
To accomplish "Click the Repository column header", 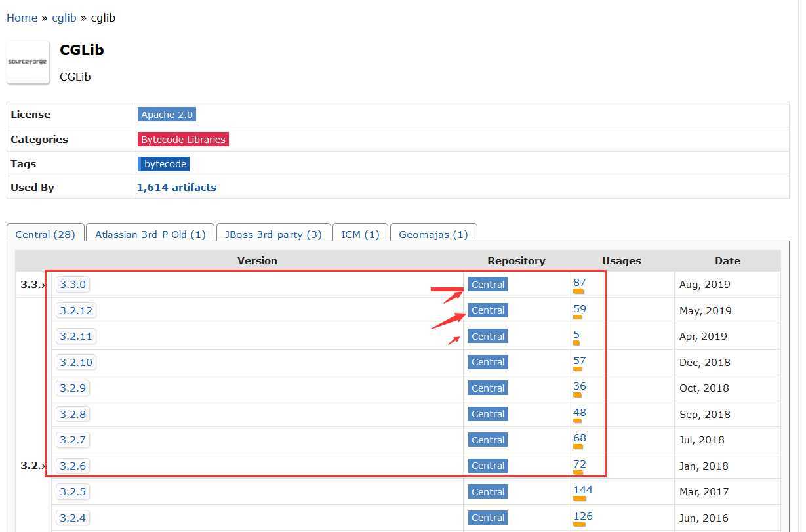I will [x=516, y=261].
